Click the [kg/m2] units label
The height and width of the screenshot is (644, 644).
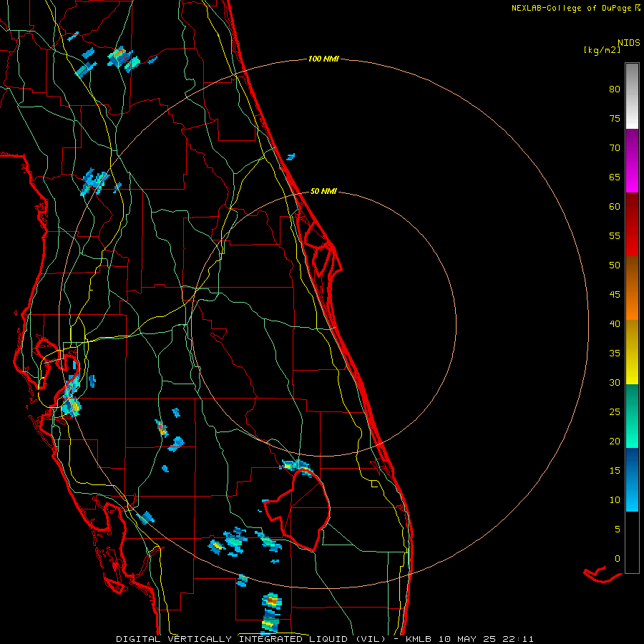click(x=602, y=51)
